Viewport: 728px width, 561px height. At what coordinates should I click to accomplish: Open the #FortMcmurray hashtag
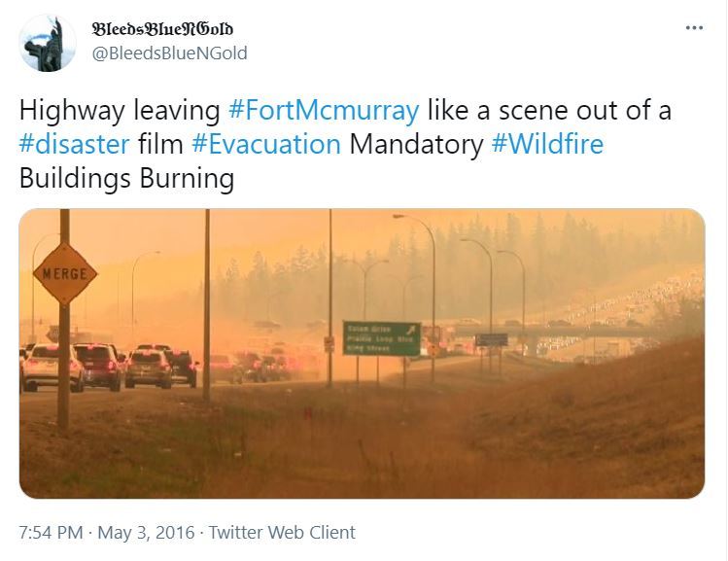click(324, 111)
